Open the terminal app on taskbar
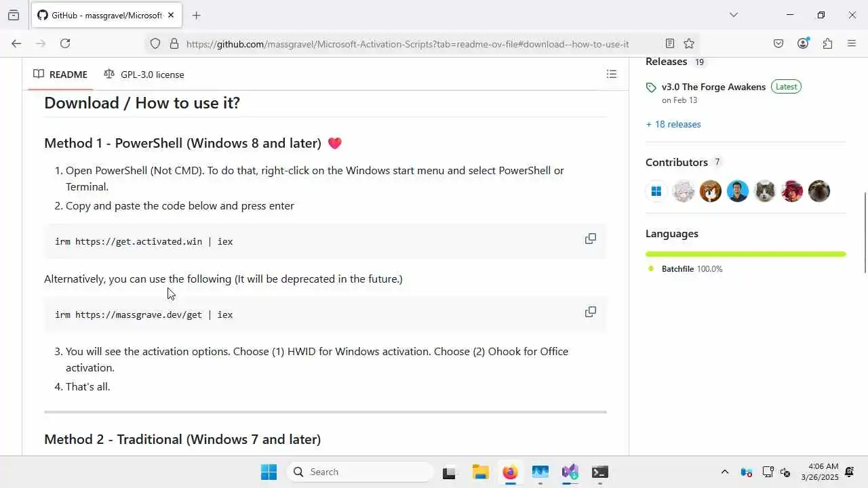Image resolution: width=868 pixels, height=488 pixels. pyautogui.click(x=599, y=472)
